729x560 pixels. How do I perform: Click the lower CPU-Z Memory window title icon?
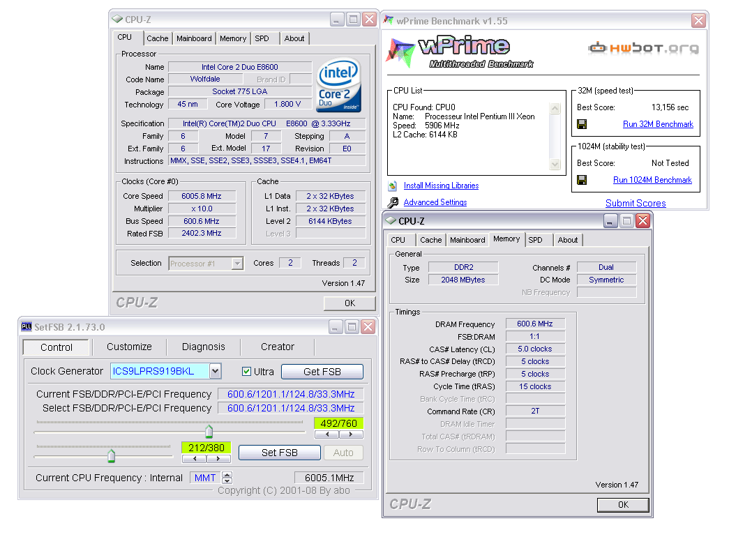391,221
